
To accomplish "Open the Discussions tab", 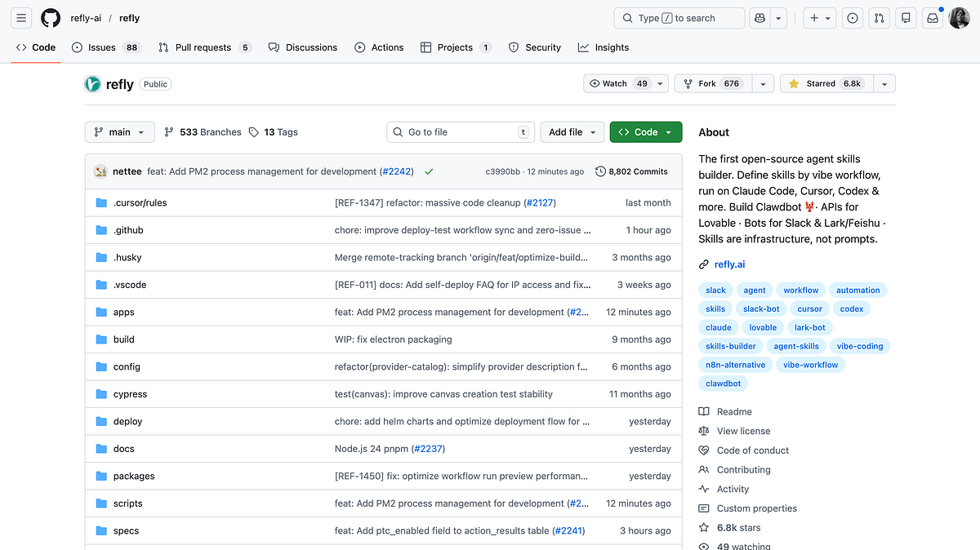I will tap(303, 47).
